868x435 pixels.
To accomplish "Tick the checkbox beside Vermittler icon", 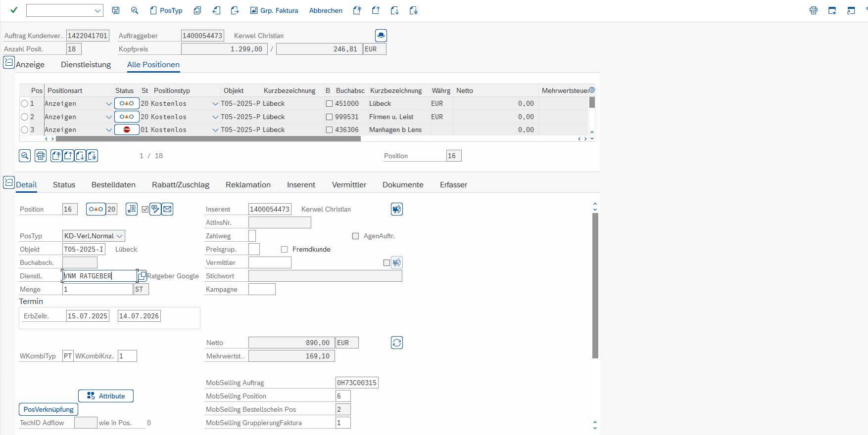I will pyautogui.click(x=386, y=263).
